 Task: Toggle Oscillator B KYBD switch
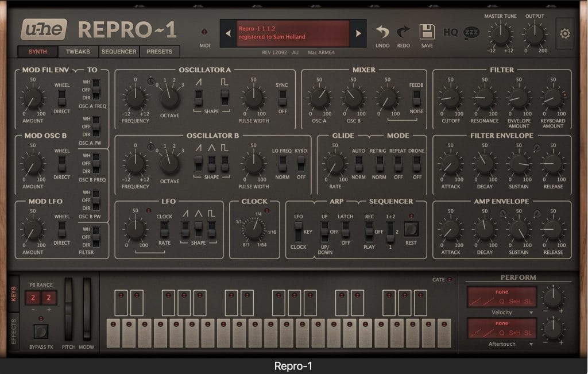click(301, 163)
